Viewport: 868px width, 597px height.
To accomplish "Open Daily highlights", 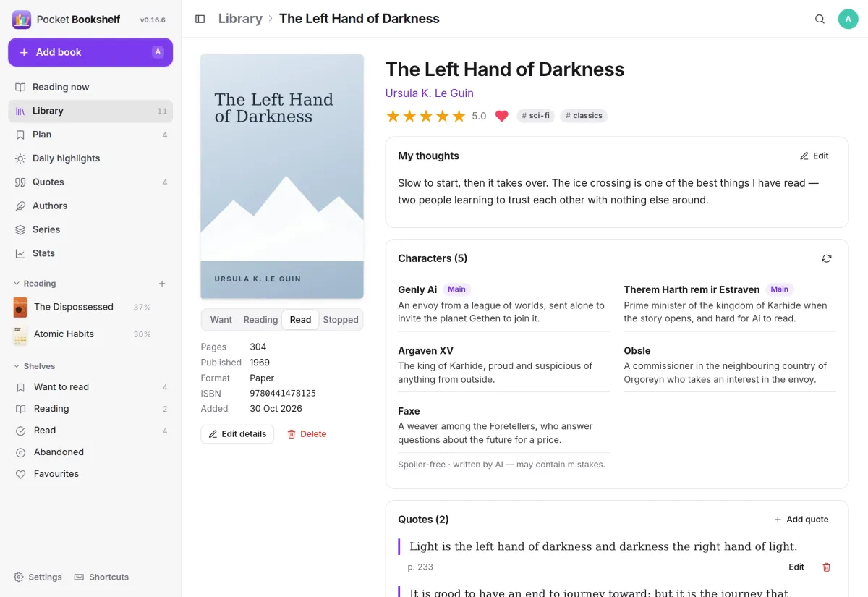I will tap(90, 158).
